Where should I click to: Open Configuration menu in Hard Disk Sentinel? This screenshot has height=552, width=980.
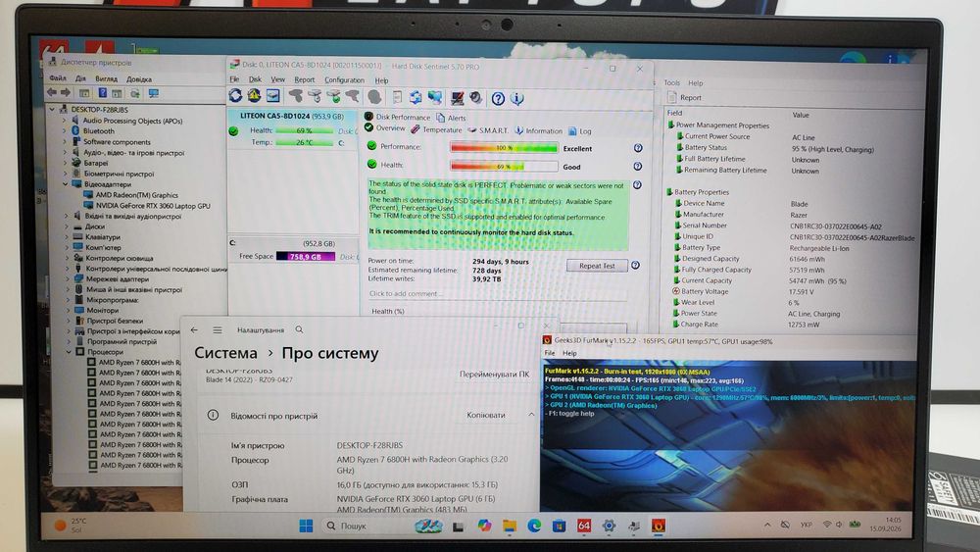coord(344,80)
